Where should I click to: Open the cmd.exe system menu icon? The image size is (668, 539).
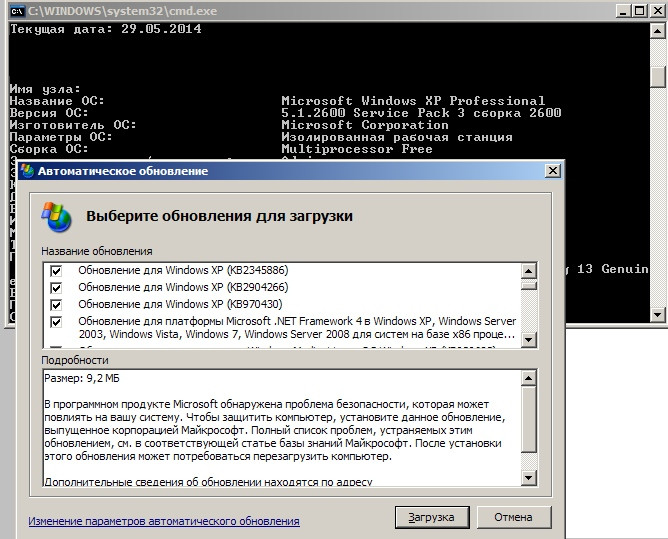(16, 11)
